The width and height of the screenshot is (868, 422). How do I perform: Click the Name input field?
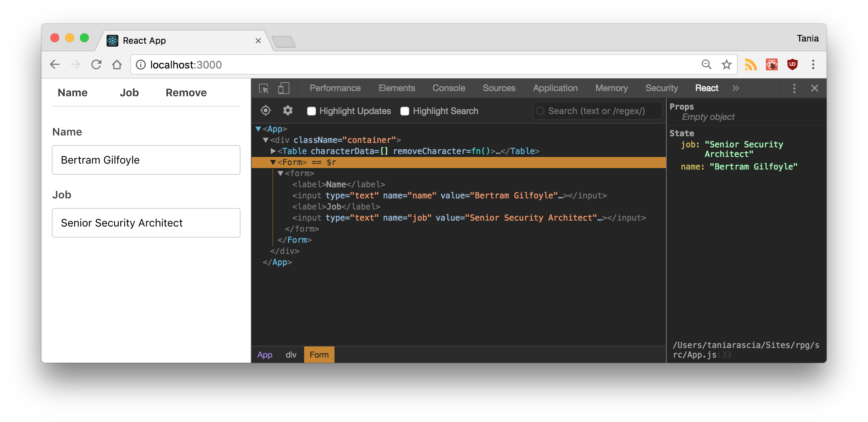click(146, 160)
